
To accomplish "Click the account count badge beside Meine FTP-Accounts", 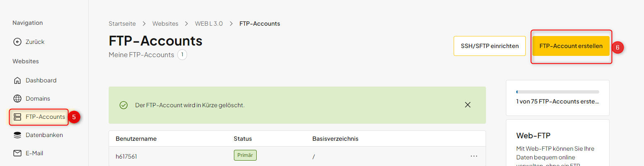I will [x=182, y=55].
